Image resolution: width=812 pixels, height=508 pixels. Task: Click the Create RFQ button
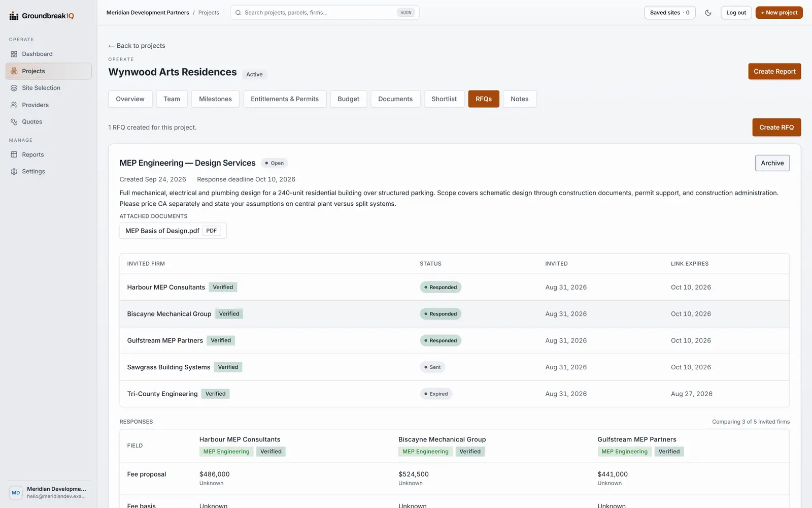point(776,128)
